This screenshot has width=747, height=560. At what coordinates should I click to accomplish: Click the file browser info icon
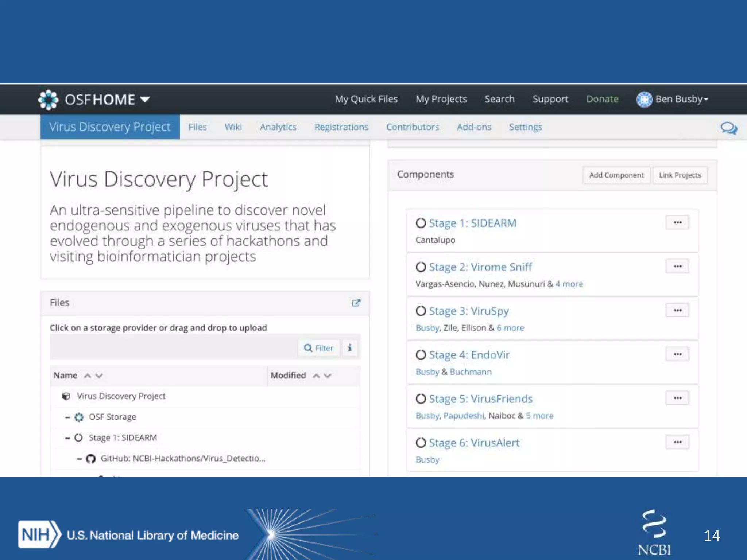coord(350,348)
